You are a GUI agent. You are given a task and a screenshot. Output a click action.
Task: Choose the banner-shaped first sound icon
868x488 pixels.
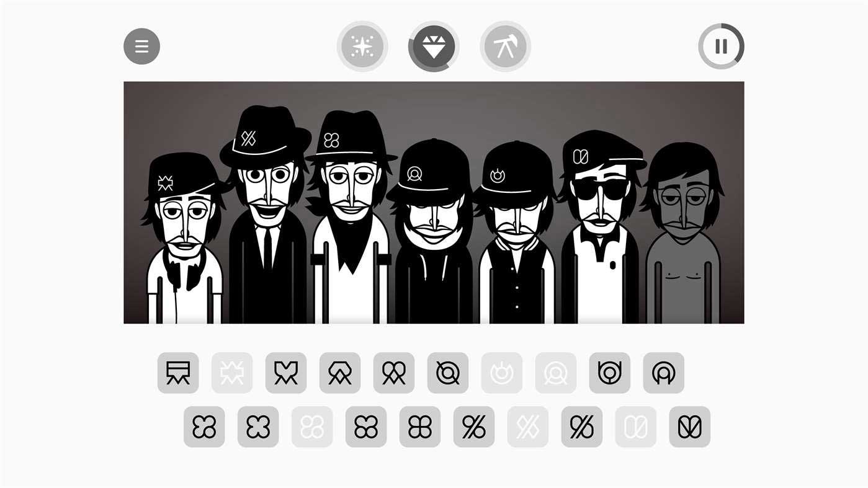point(178,373)
